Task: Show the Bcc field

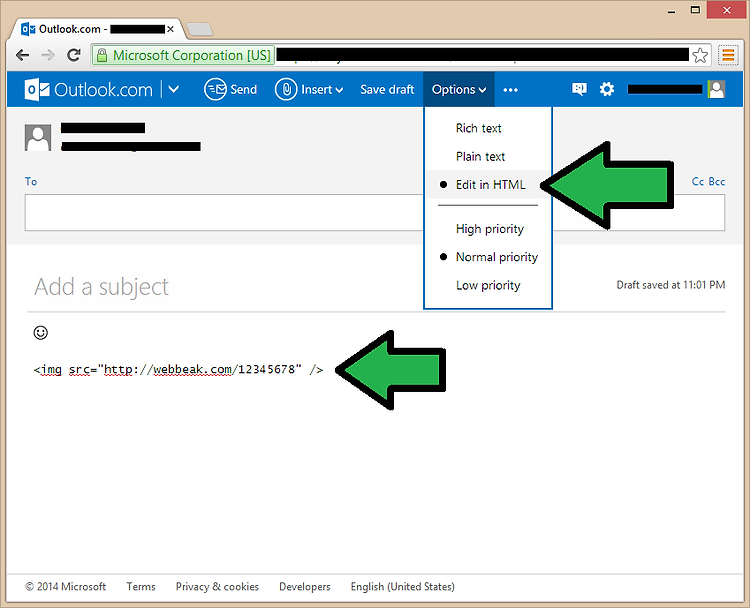Action: point(717,182)
